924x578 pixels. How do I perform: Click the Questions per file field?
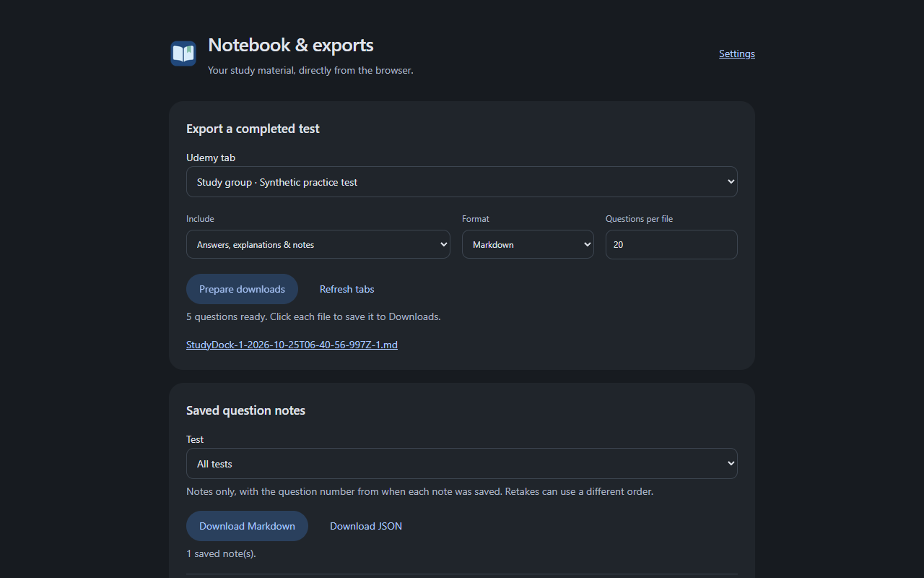[671, 244]
